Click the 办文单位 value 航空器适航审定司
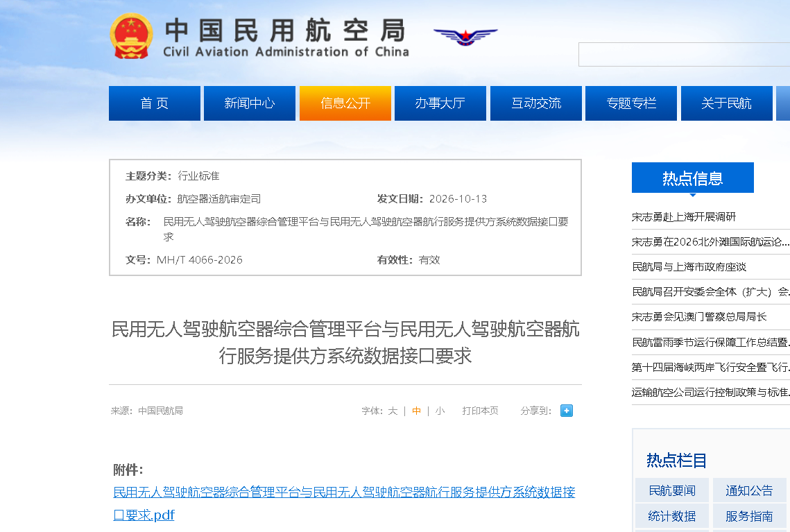Image resolution: width=790 pixels, height=532 pixels. (219, 199)
